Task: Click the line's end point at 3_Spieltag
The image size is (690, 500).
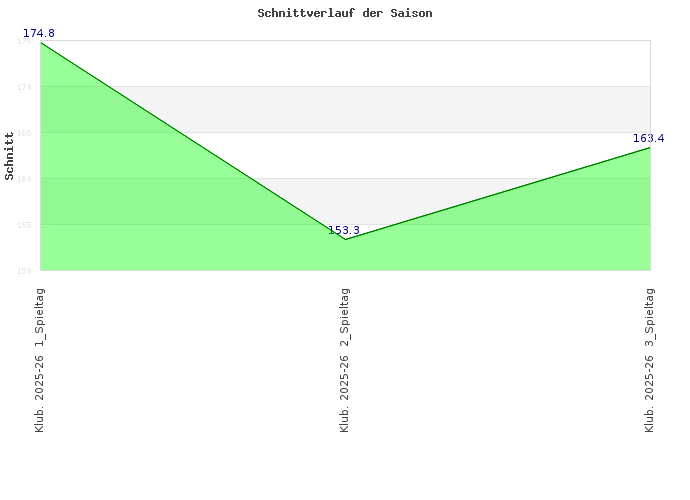Action: (x=650, y=148)
